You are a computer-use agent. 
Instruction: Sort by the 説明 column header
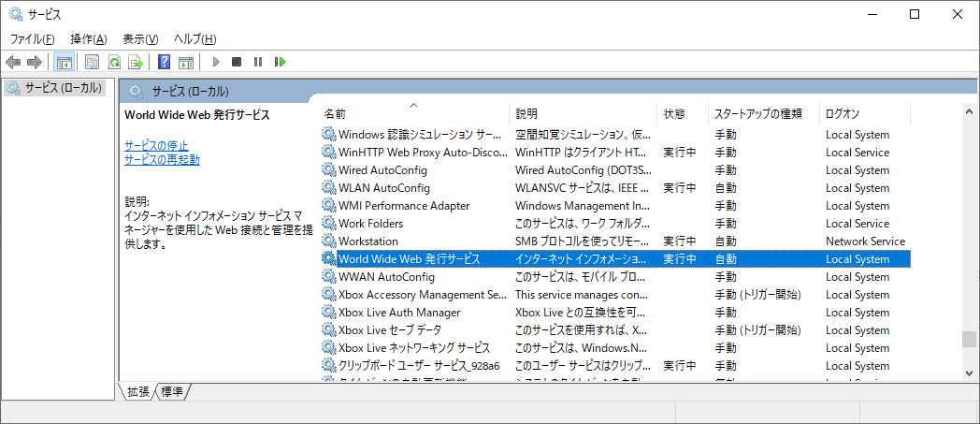click(584, 114)
